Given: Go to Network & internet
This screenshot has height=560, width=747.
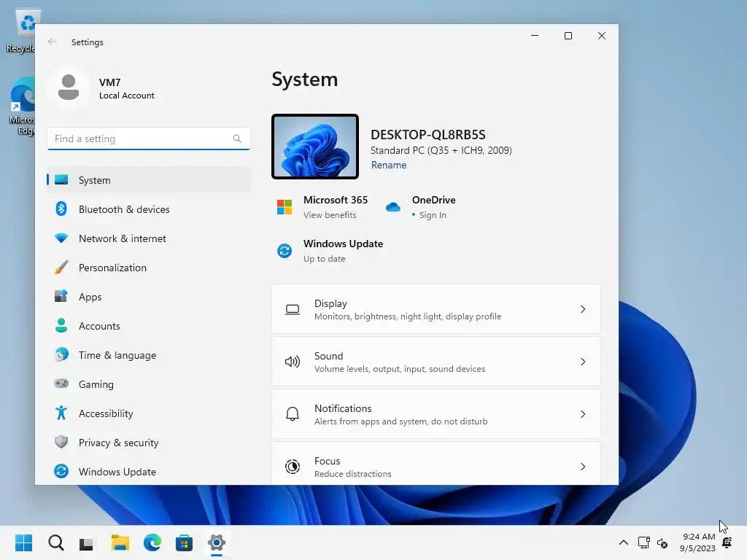Looking at the screenshot, I should click(149, 238).
